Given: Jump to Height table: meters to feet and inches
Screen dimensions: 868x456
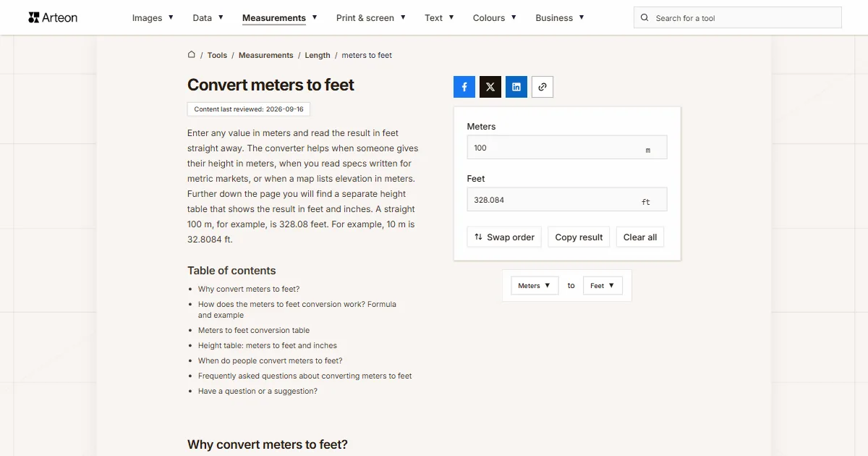Looking at the screenshot, I should 268,345.
